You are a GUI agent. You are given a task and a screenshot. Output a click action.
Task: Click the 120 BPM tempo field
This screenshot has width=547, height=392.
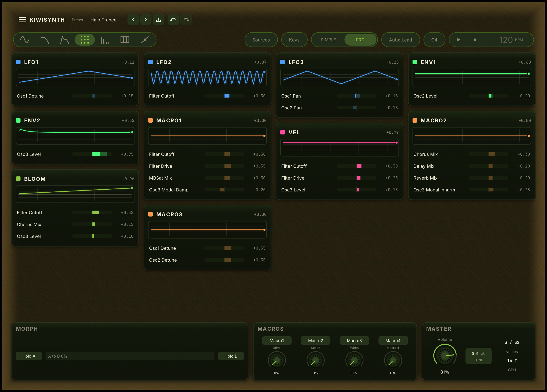point(511,40)
